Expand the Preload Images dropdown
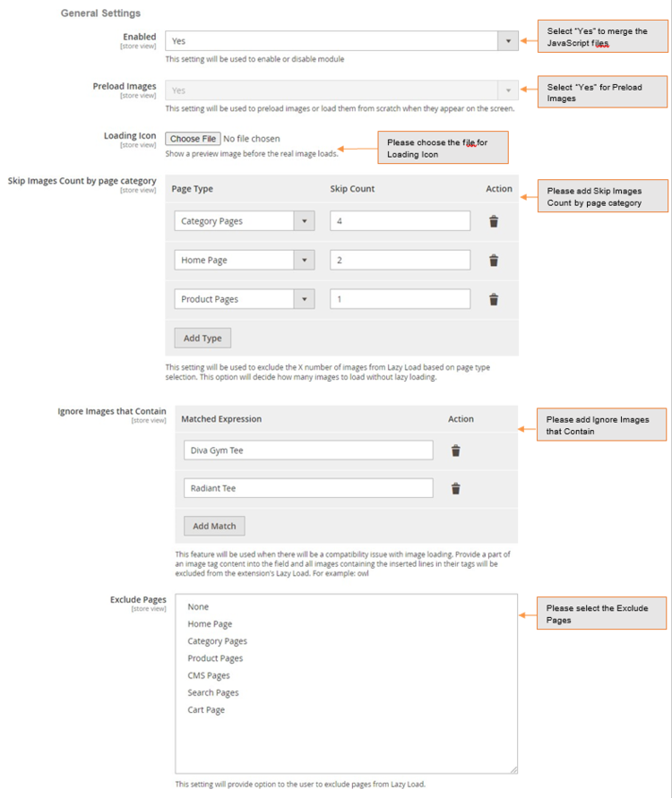672x798 pixels. pos(341,90)
